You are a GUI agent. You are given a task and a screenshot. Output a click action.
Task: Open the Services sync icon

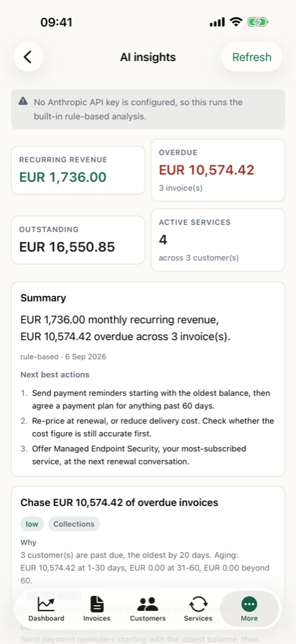[x=198, y=604]
